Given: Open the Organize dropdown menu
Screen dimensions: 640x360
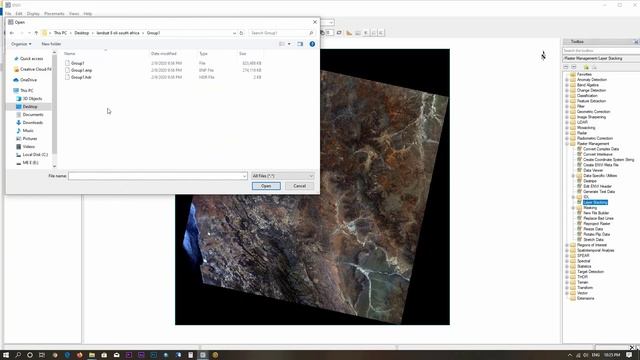Looking at the screenshot, I should 21,44.
